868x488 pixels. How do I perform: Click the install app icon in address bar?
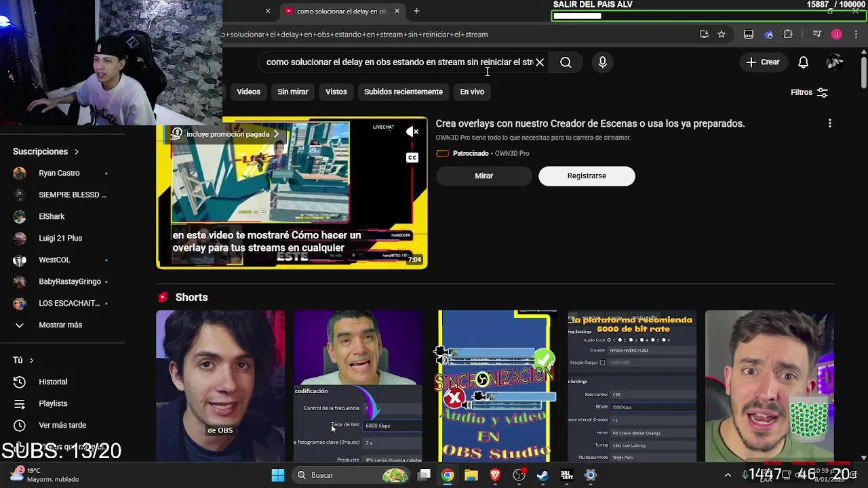click(x=704, y=35)
